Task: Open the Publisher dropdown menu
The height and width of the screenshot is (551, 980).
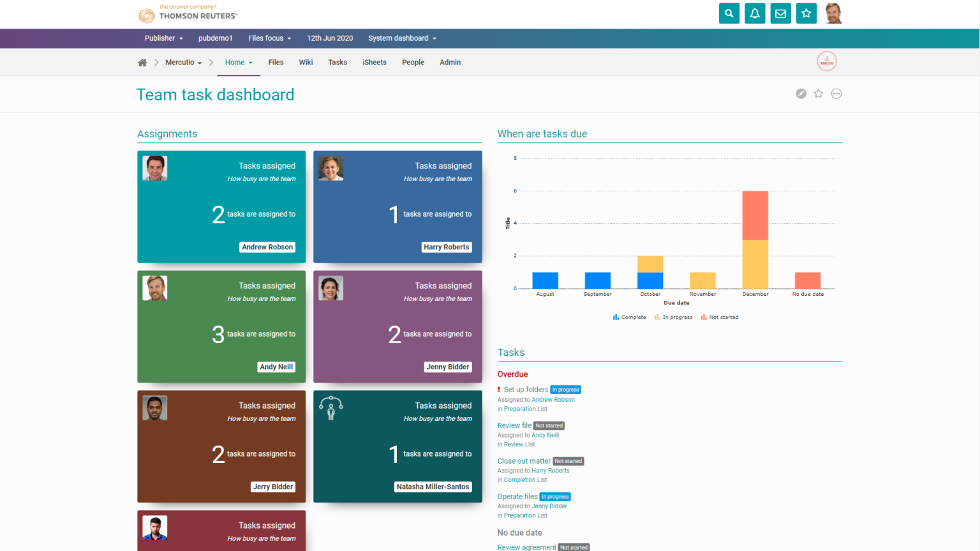Action: (x=163, y=38)
